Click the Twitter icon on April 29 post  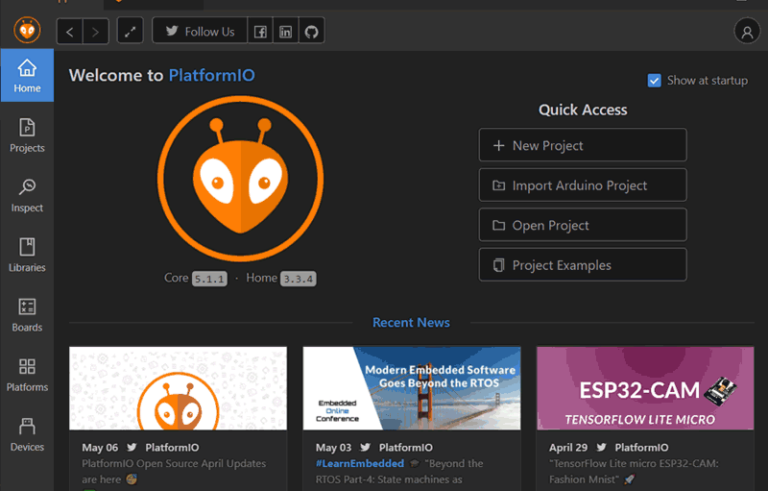601,447
